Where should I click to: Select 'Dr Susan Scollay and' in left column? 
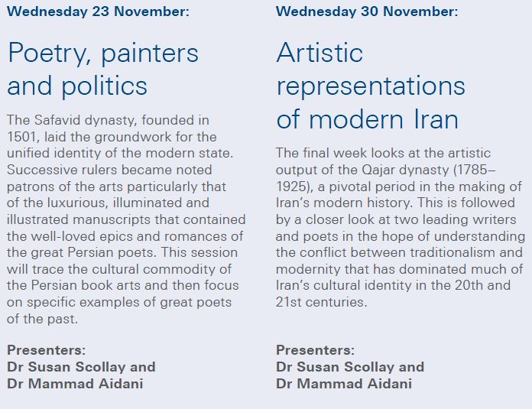82,367
